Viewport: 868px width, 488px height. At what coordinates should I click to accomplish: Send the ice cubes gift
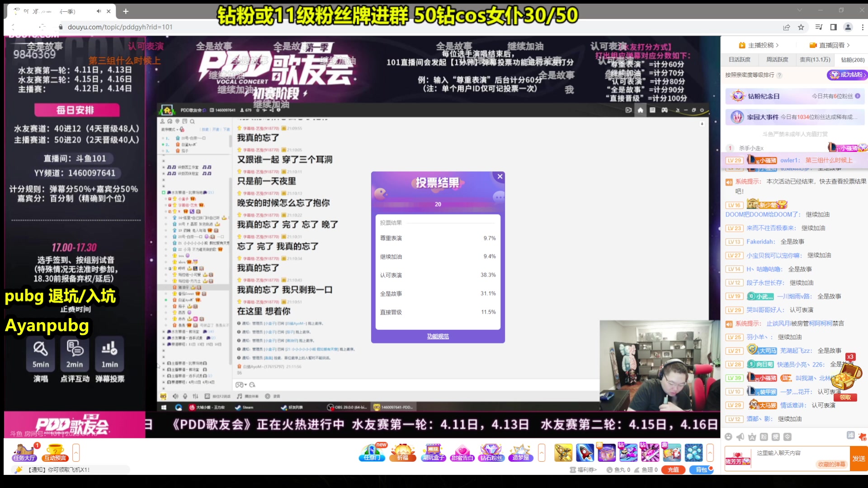693,452
